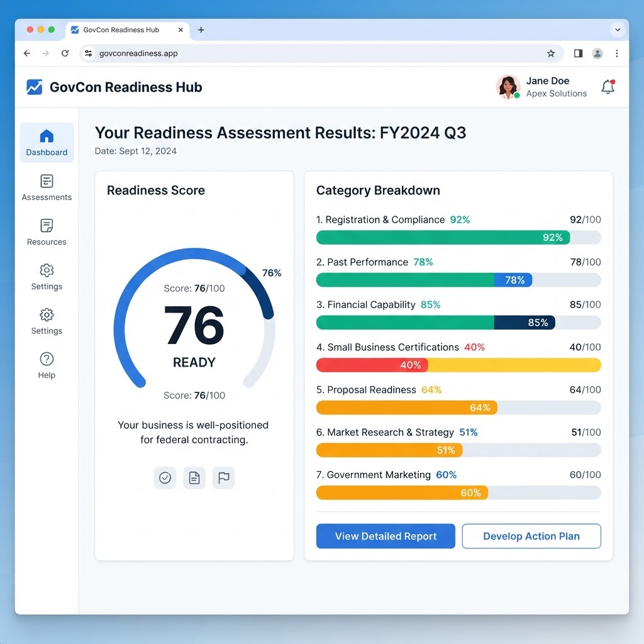This screenshot has height=644, width=644.
Task: View site information icon in address bar
Action: tap(88, 53)
